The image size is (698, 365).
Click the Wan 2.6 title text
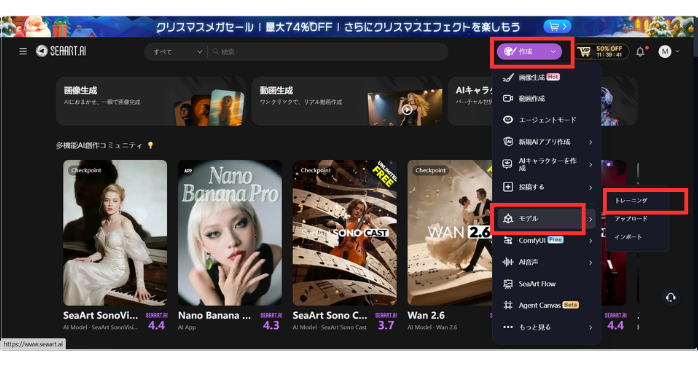coord(426,315)
